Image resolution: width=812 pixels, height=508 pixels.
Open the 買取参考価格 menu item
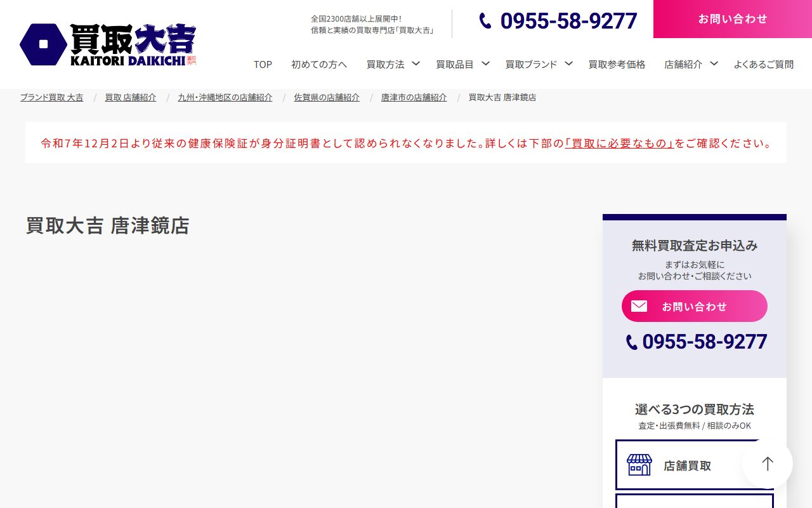pyautogui.click(x=617, y=64)
